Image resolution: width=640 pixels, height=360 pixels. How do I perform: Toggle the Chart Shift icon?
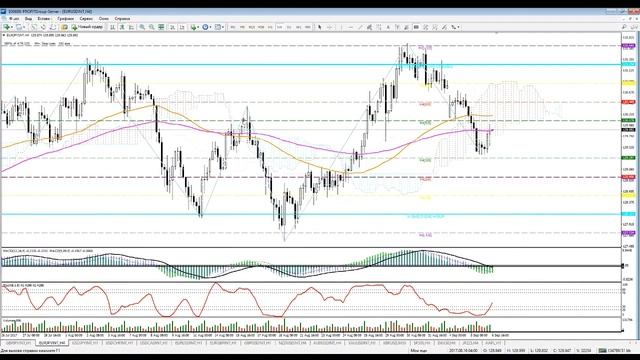click(182, 27)
